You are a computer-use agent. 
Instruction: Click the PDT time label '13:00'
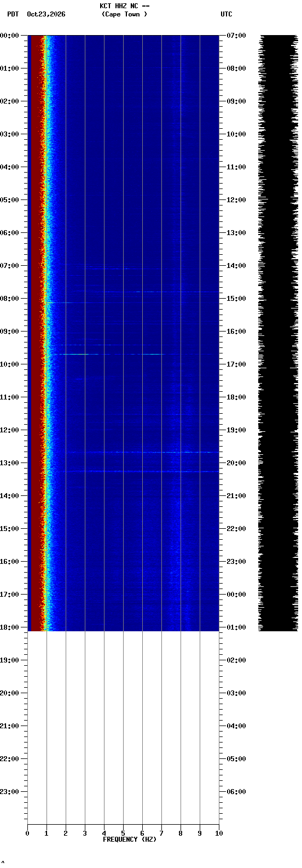9,463
